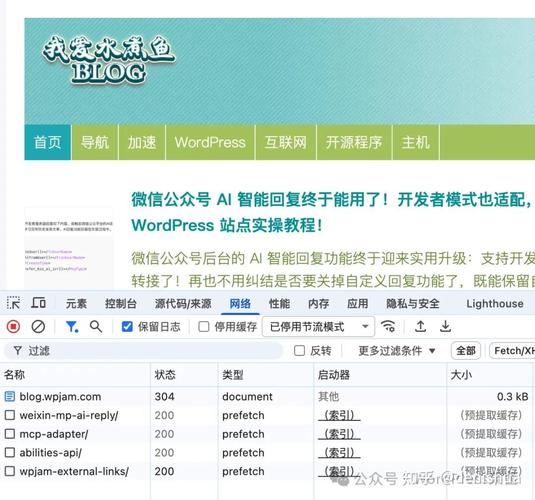Viewport: 535px width, 500px height.
Task: Check the box beside abilities-api/
Action: [10, 453]
